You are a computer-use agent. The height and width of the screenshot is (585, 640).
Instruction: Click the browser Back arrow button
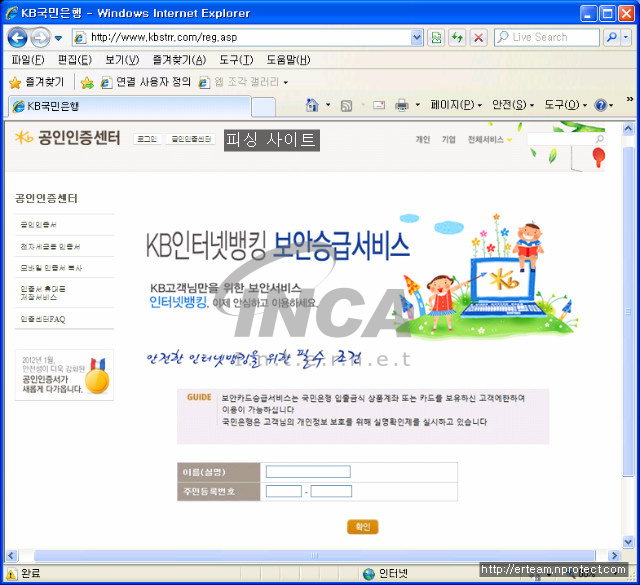(x=17, y=38)
